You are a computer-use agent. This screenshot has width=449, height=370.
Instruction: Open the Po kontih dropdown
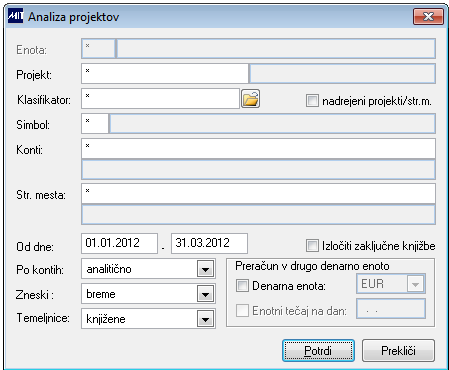click(205, 269)
